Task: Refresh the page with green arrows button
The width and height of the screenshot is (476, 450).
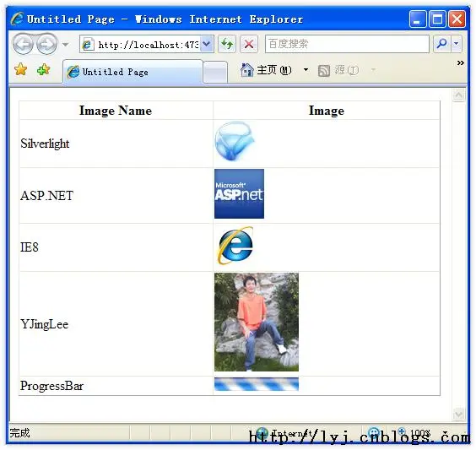Action: 227,45
